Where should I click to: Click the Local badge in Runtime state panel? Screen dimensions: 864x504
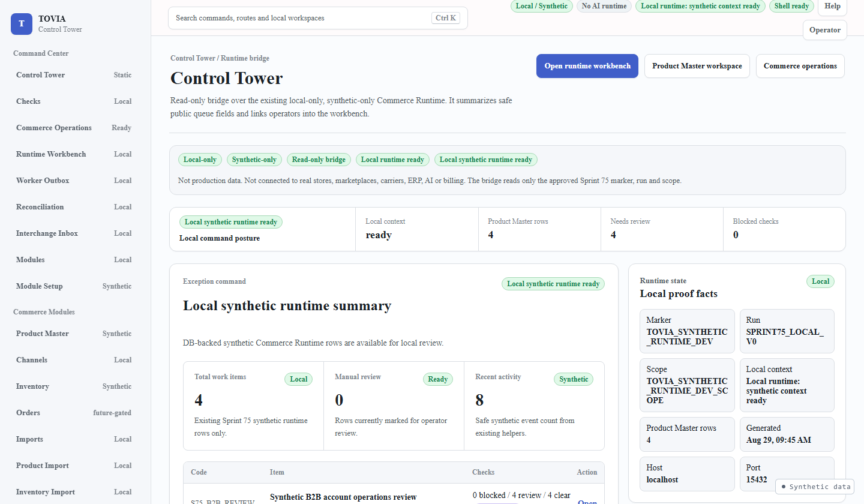click(x=820, y=281)
